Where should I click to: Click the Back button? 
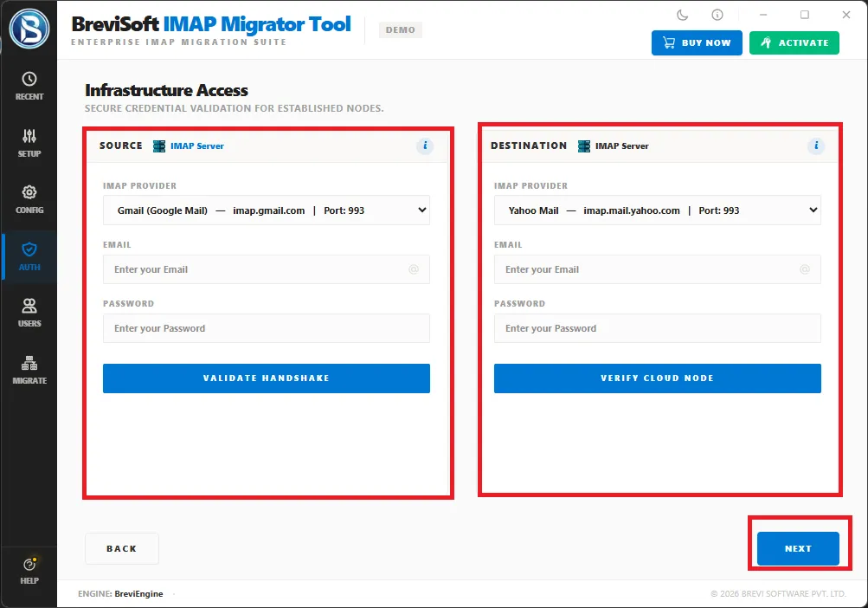[122, 549]
